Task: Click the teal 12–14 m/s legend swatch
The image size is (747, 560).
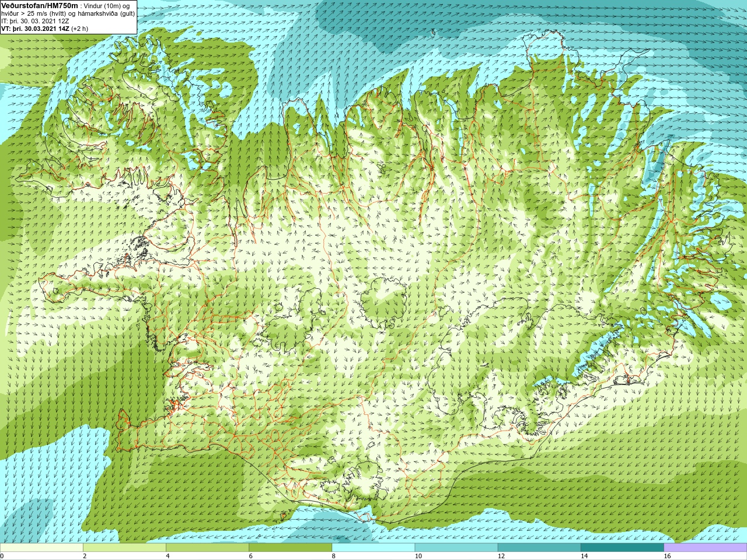Action: [x=539, y=548]
